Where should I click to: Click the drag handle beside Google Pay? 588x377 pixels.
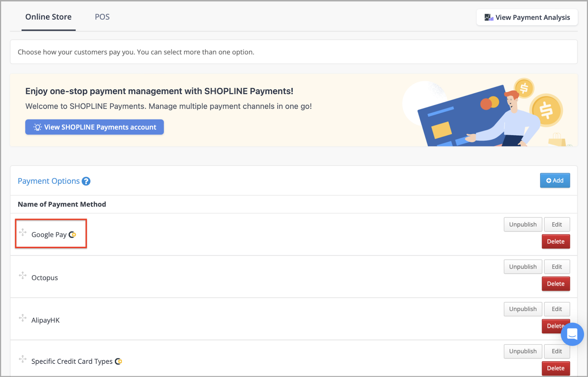click(x=23, y=232)
